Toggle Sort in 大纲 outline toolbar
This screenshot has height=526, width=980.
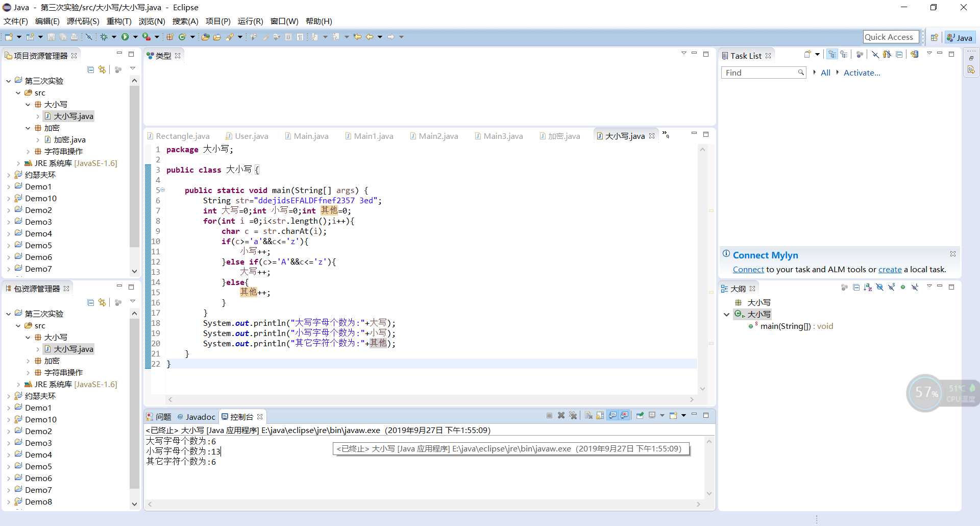[x=868, y=288]
